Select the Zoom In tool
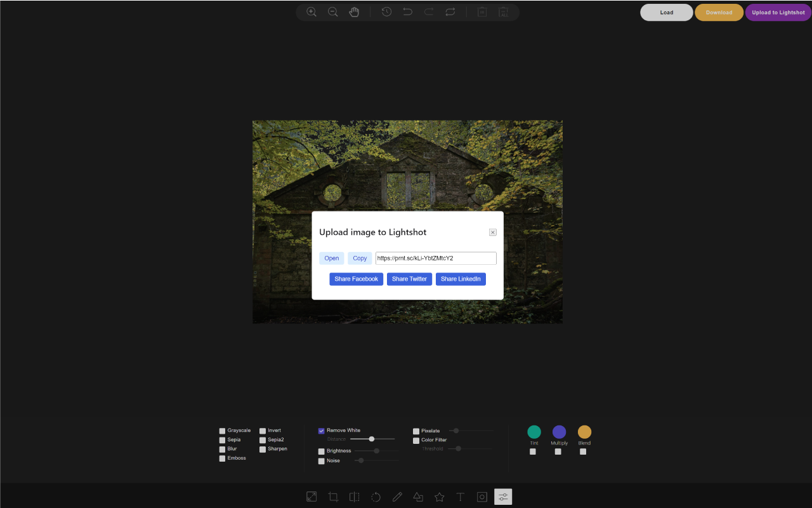812x508 pixels. tap(311, 11)
